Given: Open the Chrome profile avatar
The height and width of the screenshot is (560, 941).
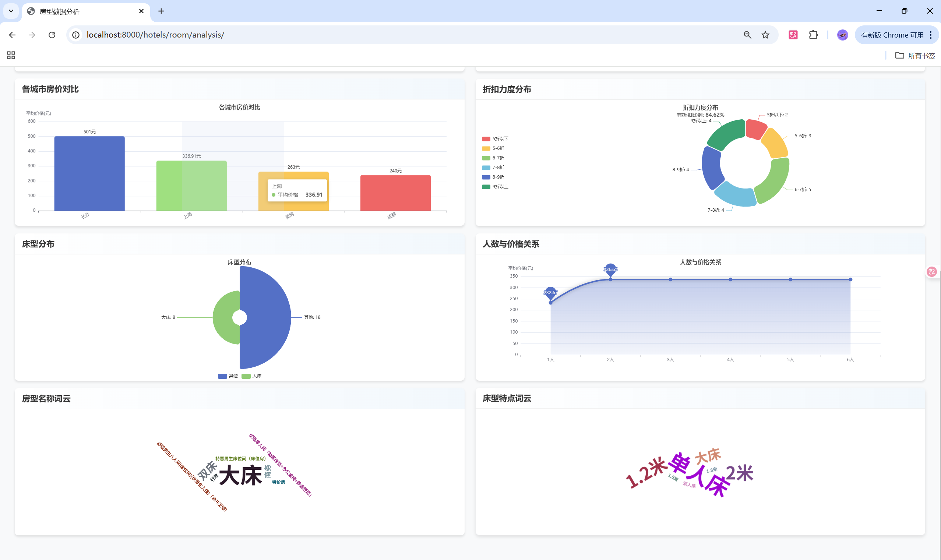Looking at the screenshot, I should click(842, 35).
